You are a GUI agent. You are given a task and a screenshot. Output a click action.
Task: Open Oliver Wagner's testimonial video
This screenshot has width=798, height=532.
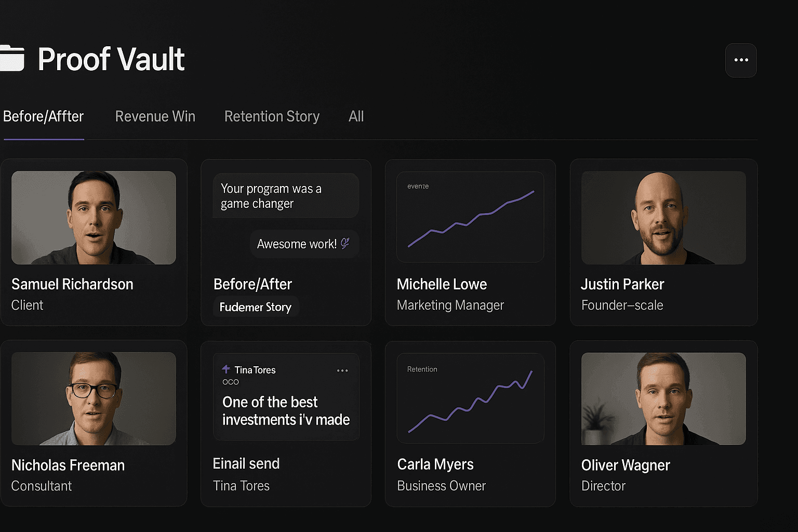tap(663, 398)
